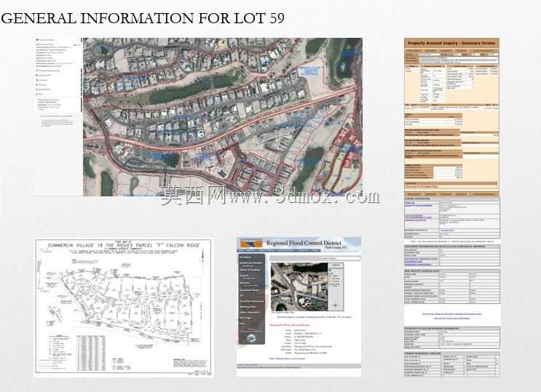541x392 pixels.
Task: Click the round seal logo in flood sidebar
Action: [251, 338]
